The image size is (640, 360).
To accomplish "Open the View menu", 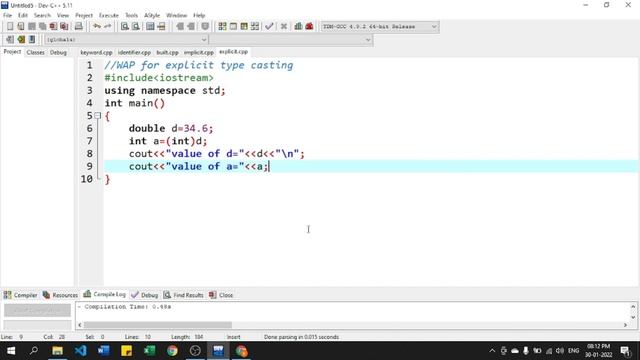I will point(63,16).
